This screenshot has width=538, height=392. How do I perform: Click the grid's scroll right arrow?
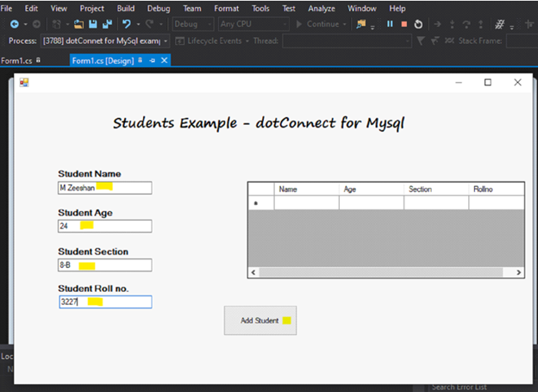518,272
